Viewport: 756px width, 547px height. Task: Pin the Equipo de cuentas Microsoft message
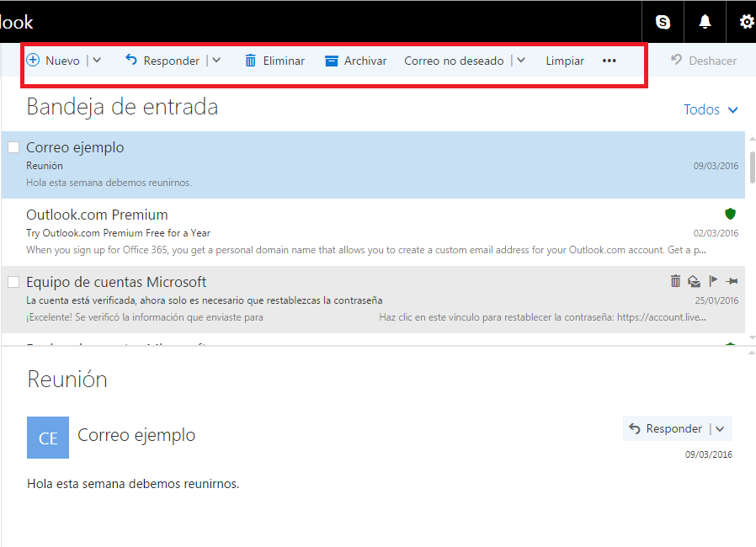pyautogui.click(x=730, y=282)
